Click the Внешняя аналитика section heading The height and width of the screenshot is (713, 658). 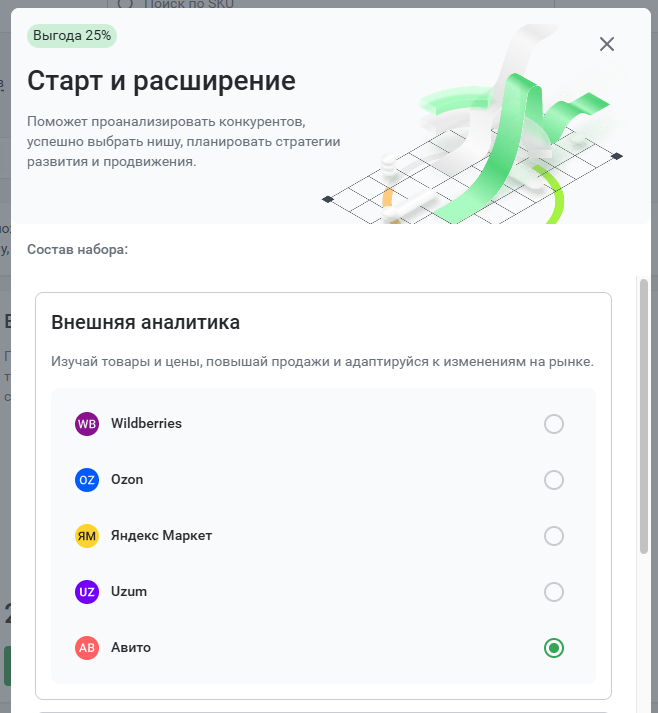pyautogui.click(x=146, y=322)
